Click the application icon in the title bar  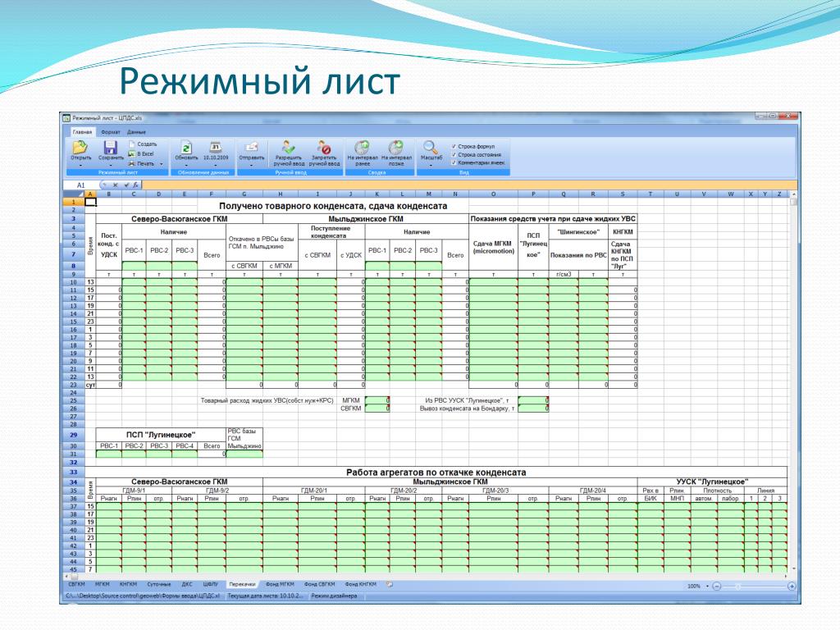coord(66,118)
